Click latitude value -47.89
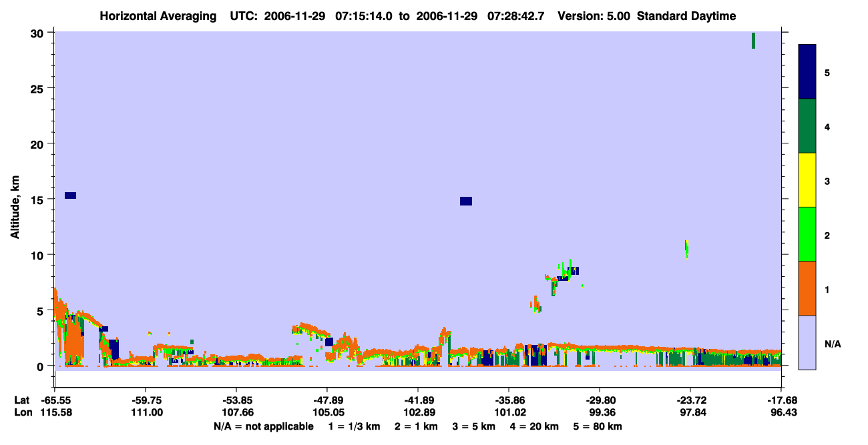 (x=327, y=400)
